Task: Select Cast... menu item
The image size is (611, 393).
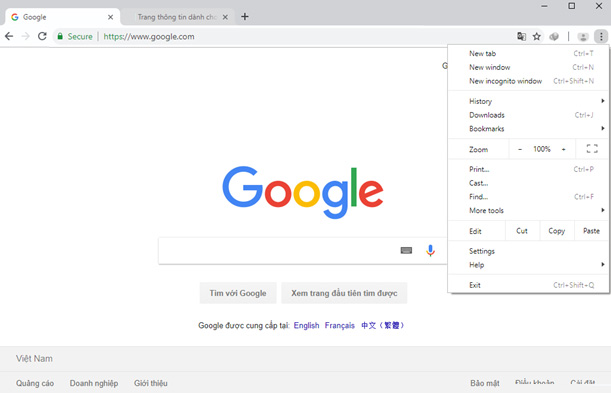Action: tap(528, 183)
